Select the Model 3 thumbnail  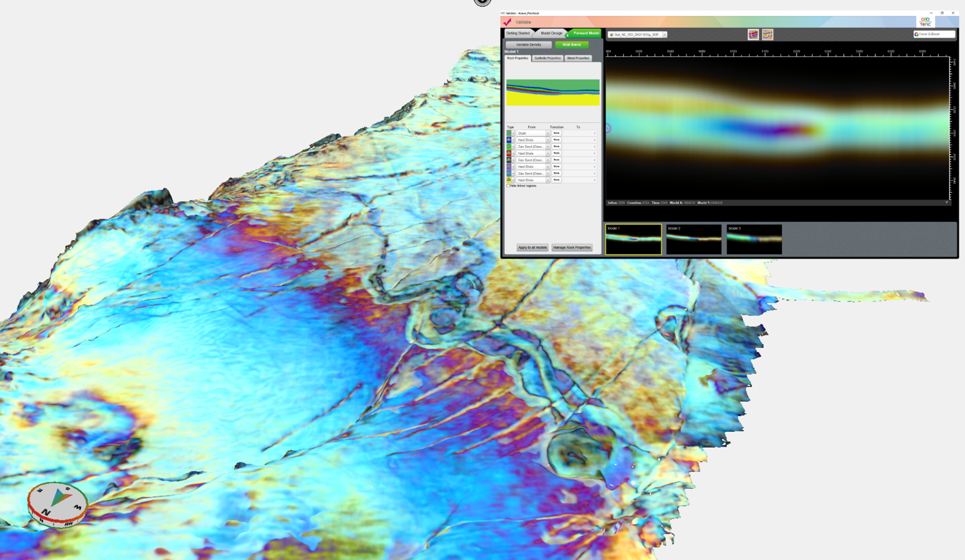[754, 239]
